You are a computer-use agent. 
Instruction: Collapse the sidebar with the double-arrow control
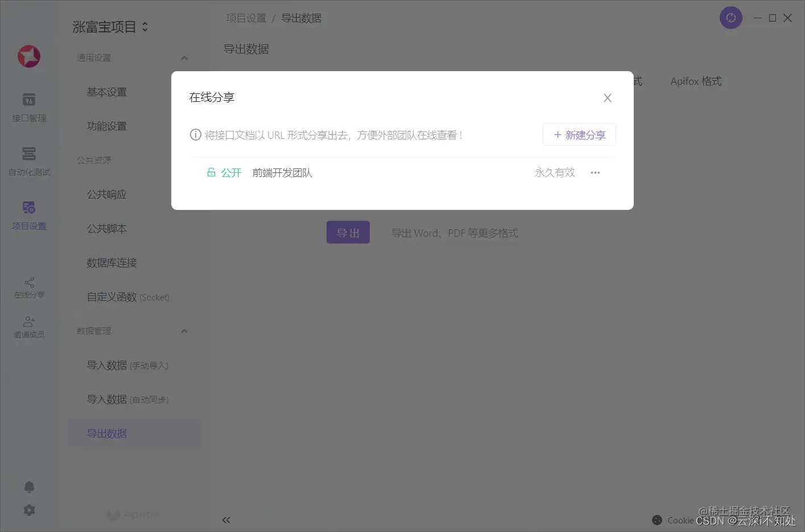tap(226, 519)
